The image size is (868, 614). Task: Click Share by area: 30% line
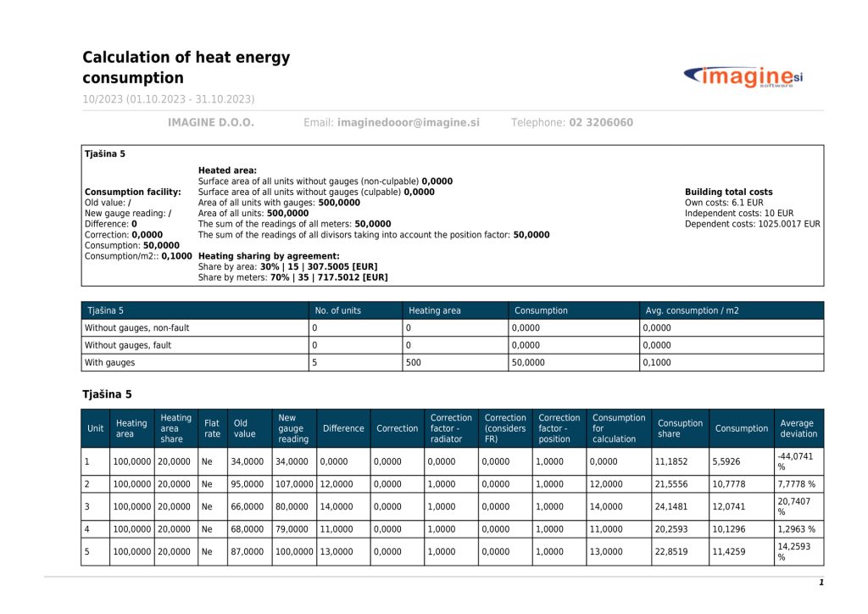click(x=288, y=266)
